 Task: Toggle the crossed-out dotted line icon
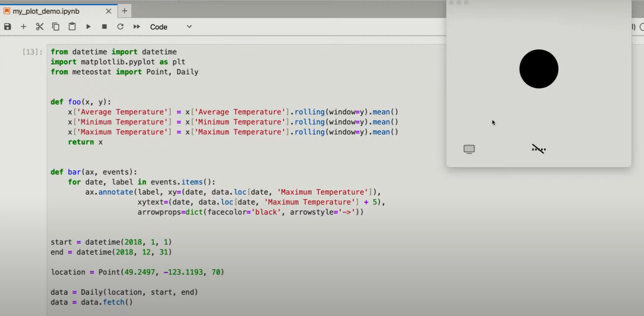[539, 149]
